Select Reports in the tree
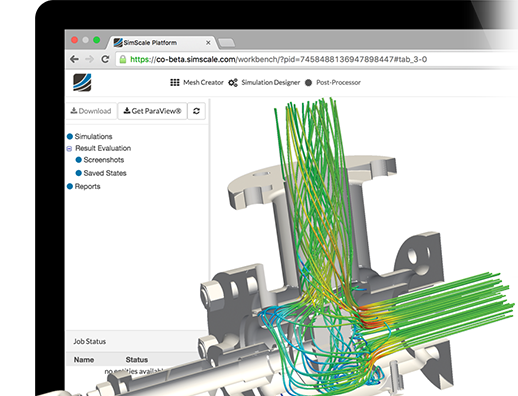 pyautogui.click(x=87, y=186)
